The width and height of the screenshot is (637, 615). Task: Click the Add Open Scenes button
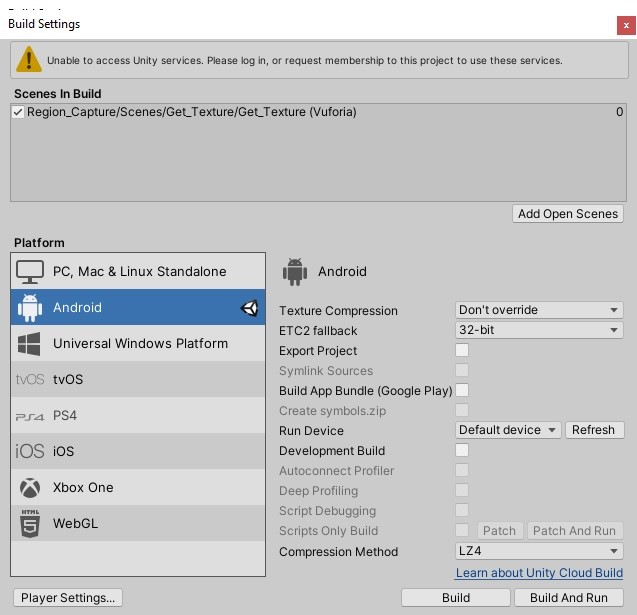point(568,214)
